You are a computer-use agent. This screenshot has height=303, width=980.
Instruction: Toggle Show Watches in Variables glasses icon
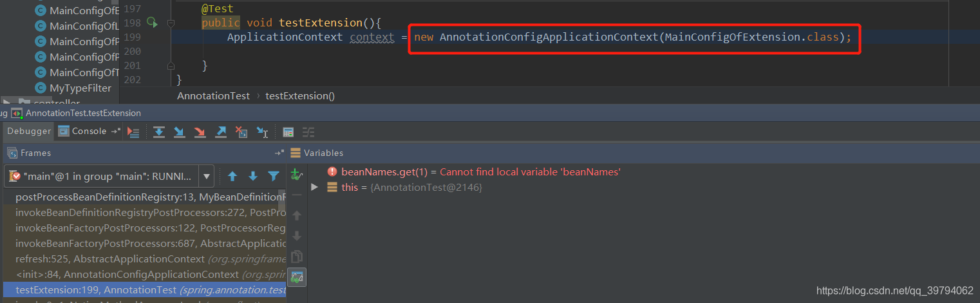pos(297,277)
